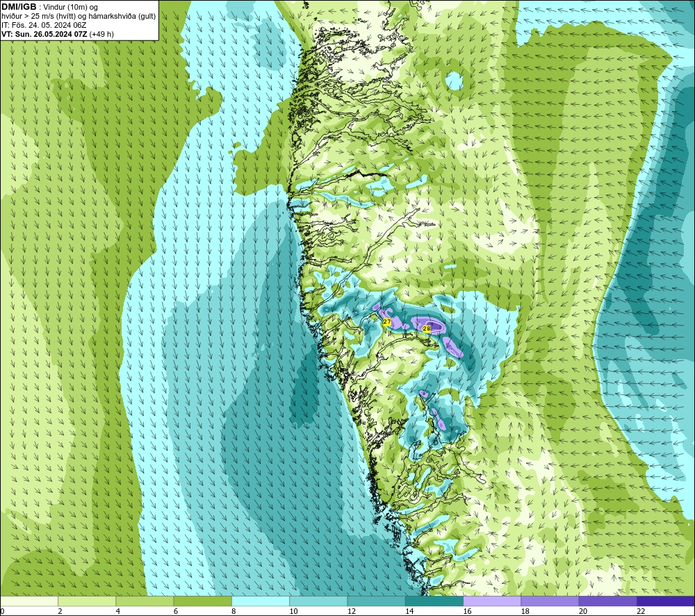
Task: Click the 'DMI/IGB' title text
Action: [19, 7]
